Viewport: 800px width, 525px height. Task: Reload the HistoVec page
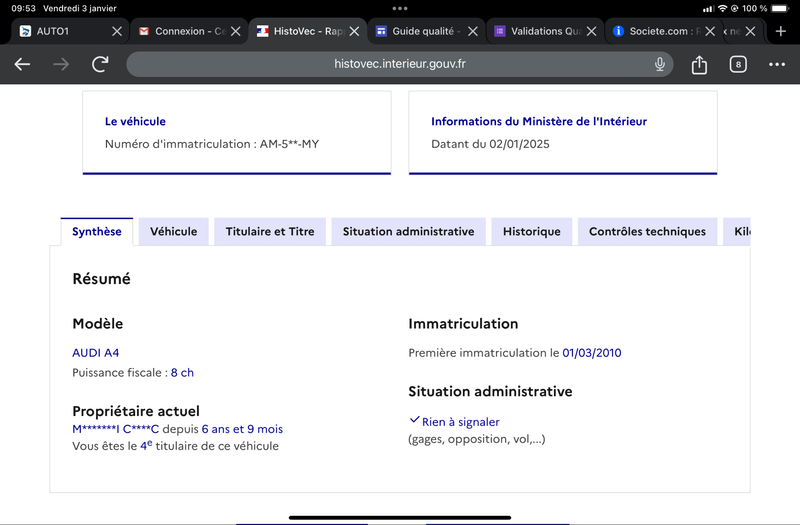pyautogui.click(x=100, y=64)
